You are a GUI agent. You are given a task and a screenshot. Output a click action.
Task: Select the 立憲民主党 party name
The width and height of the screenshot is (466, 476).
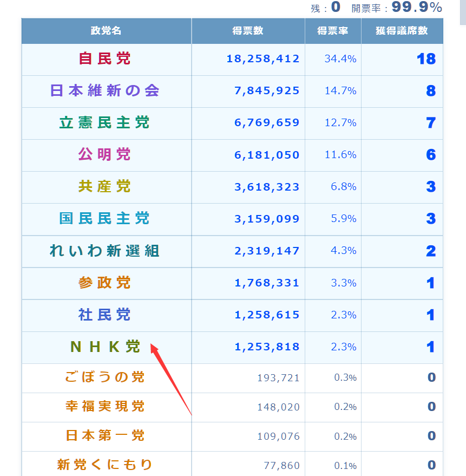[104, 122]
